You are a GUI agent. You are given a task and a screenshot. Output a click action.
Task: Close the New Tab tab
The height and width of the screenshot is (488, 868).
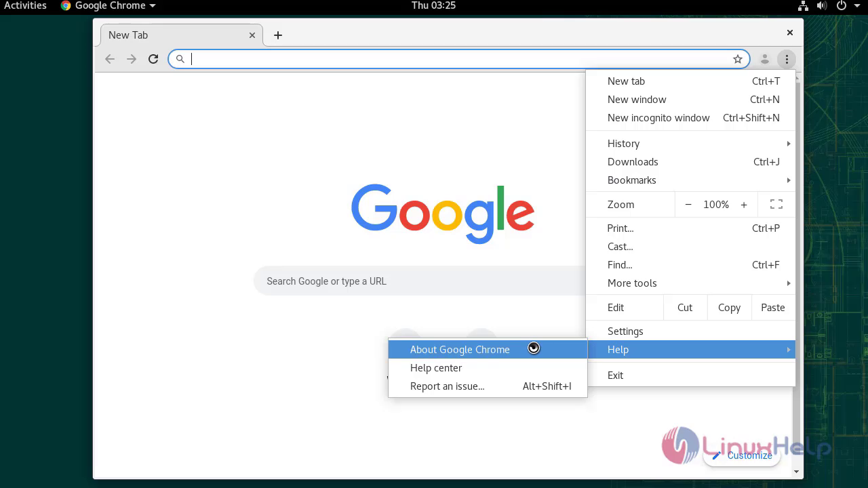[252, 35]
